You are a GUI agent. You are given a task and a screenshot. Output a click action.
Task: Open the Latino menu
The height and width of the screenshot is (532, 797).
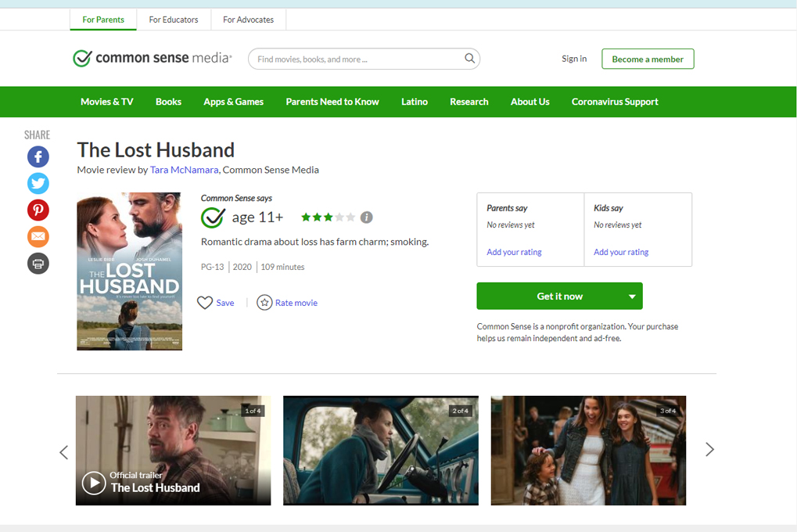(415, 102)
